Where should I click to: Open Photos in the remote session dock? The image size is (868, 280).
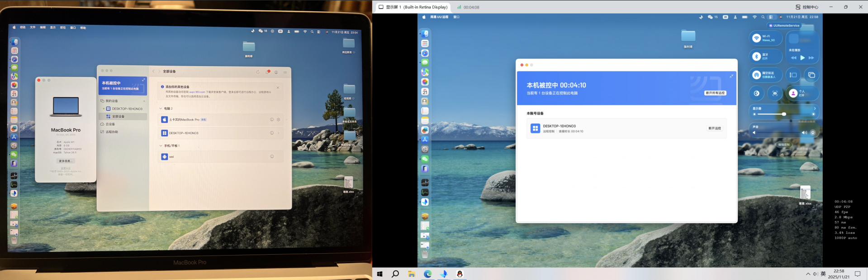pyautogui.click(x=425, y=82)
